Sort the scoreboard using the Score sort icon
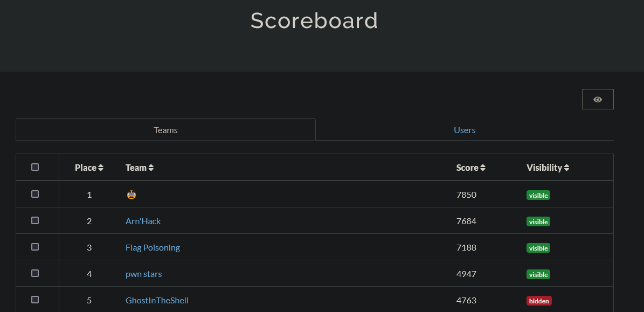This screenshot has height=312, width=644. [482, 168]
